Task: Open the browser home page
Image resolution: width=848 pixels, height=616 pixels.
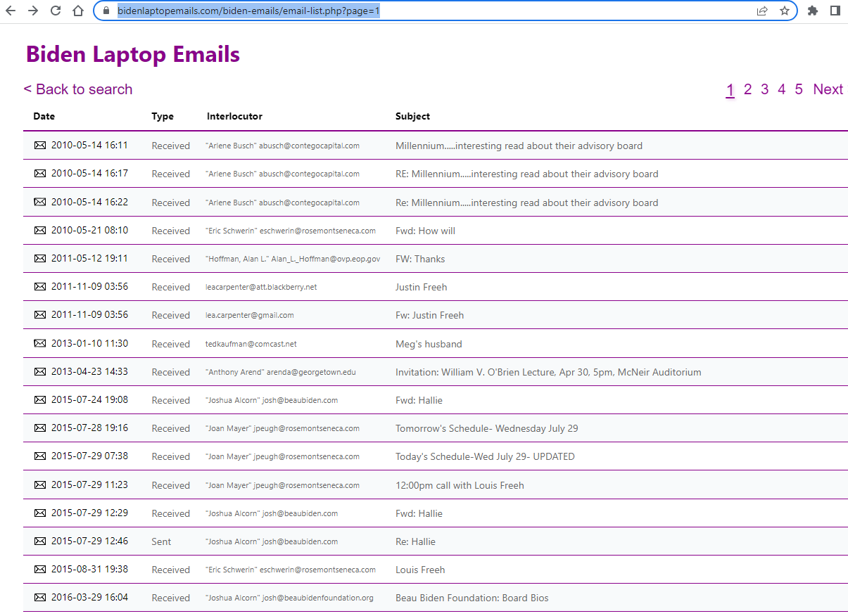Action: (x=78, y=11)
